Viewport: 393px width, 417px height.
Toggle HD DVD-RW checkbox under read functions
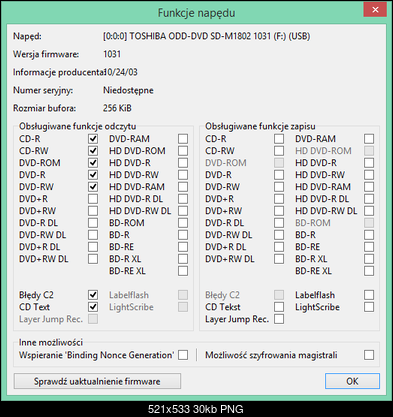click(183, 175)
